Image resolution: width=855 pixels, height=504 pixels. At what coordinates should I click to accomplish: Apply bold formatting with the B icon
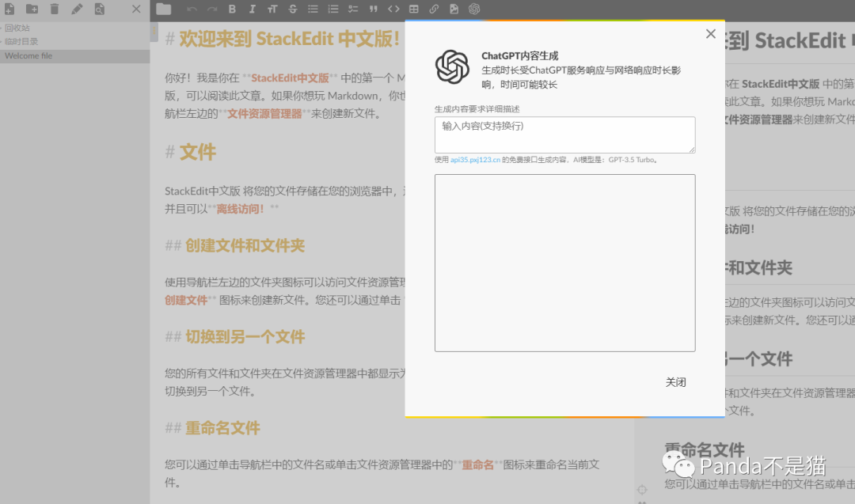tap(232, 9)
